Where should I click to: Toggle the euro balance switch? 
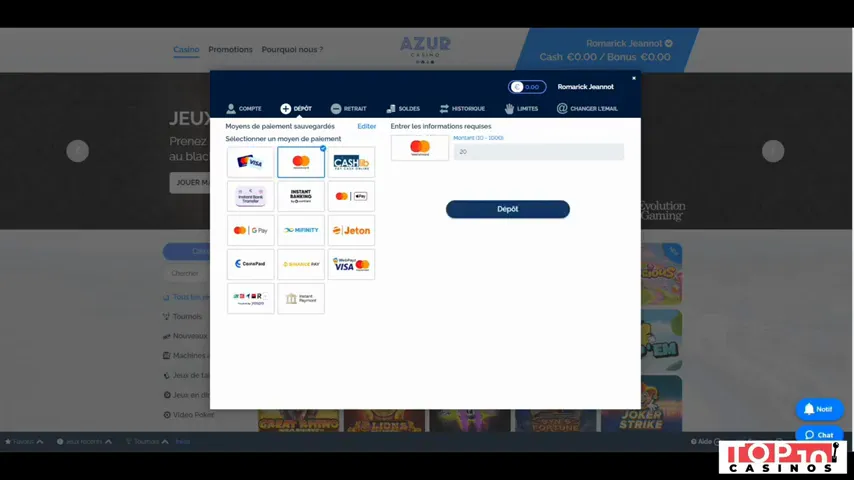tap(527, 87)
